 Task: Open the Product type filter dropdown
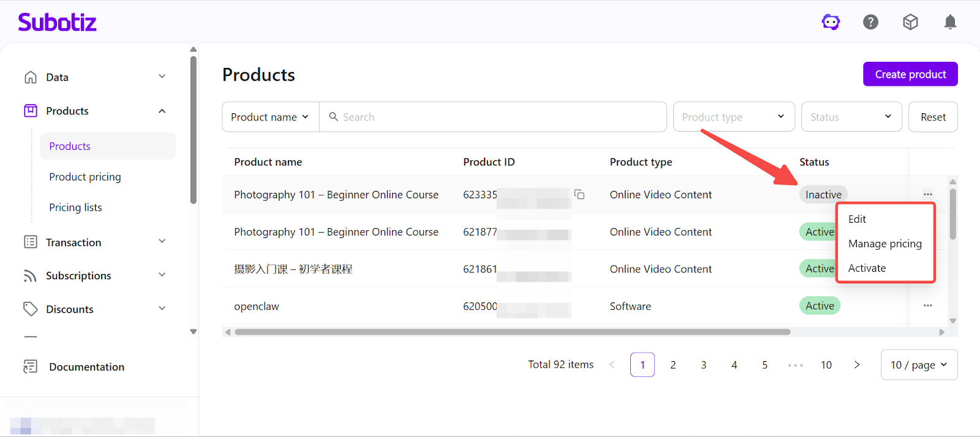click(x=733, y=117)
